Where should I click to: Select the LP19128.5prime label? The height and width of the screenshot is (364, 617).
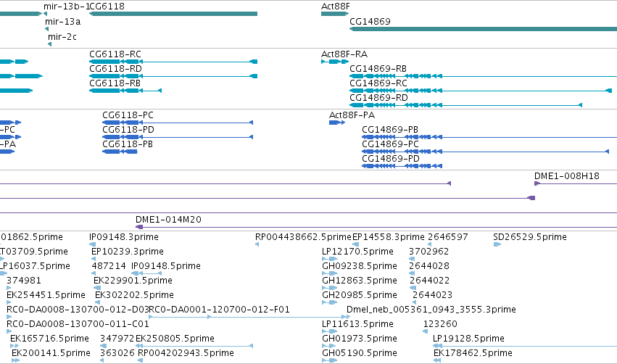pos(468,339)
